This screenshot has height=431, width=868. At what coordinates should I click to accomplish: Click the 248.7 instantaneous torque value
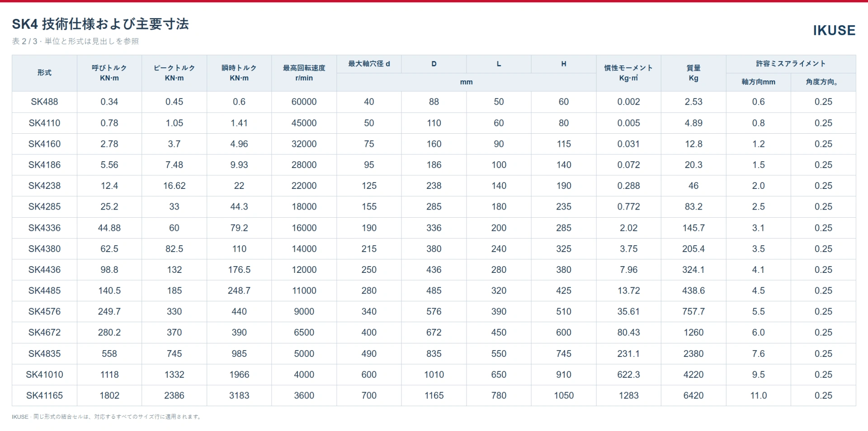[x=239, y=290]
